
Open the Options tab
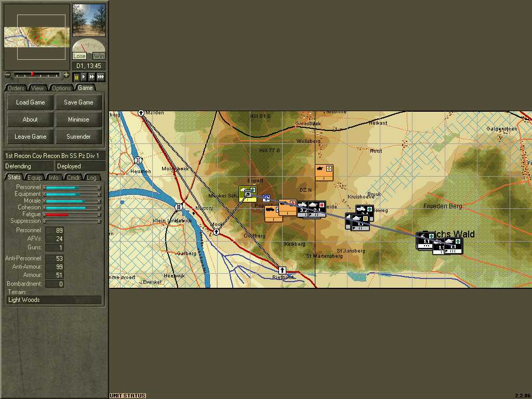click(x=61, y=88)
